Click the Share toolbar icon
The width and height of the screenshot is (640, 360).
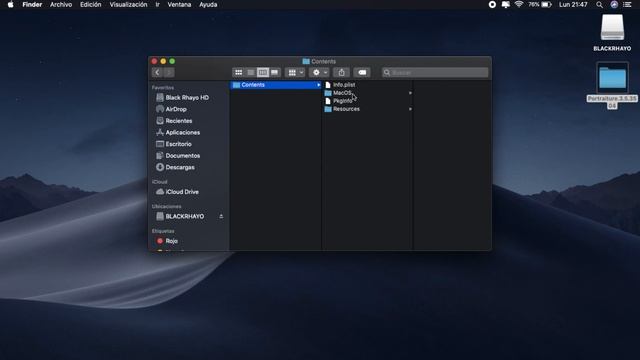[342, 72]
